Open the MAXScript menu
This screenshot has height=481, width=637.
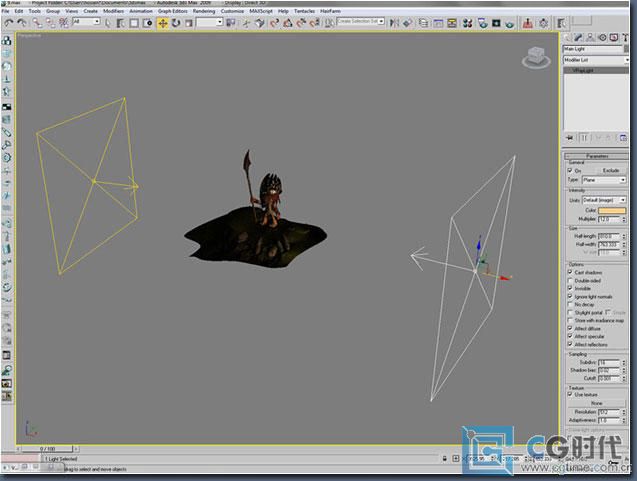point(261,11)
